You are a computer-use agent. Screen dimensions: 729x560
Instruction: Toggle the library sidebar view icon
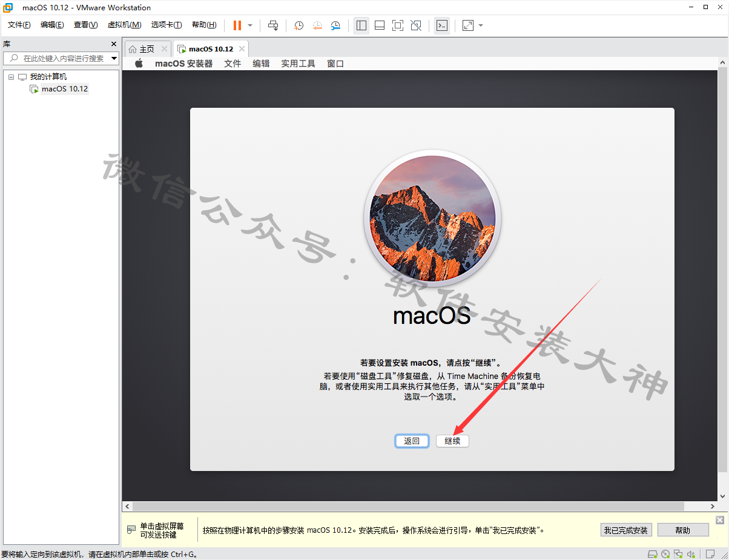pos(361,25)
